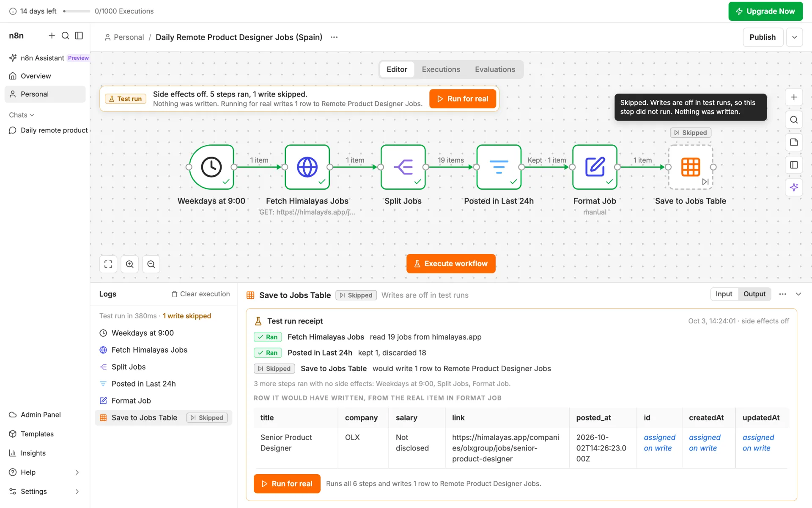
Task: Switch to the Executions tab
Action: [441, 69]
